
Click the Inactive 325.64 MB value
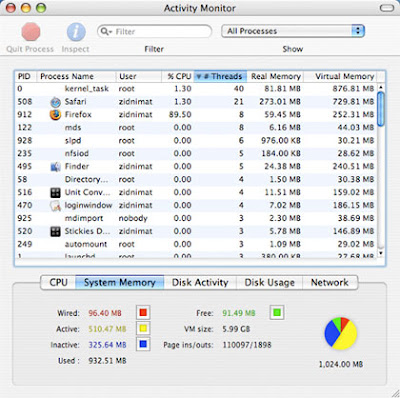click(107, 345)
